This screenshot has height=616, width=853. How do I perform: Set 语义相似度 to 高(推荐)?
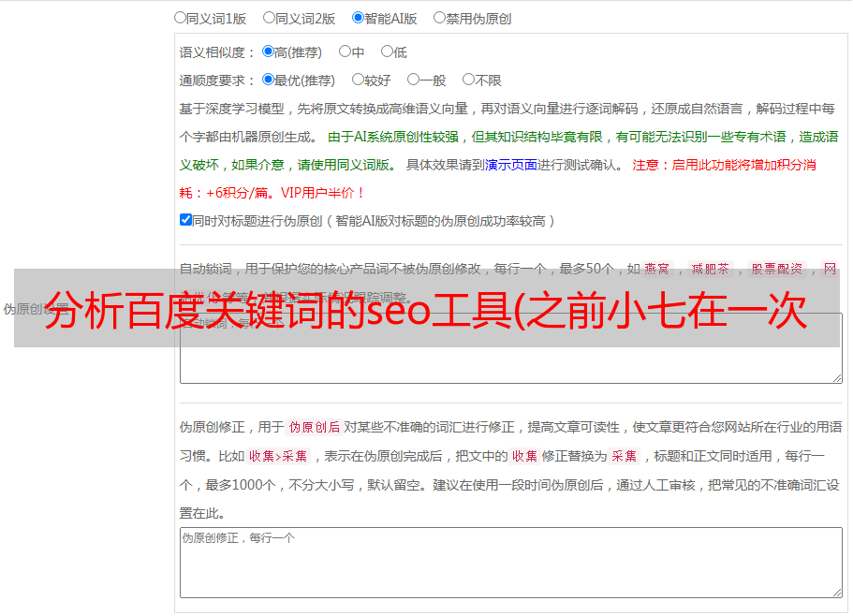point(268,51)
